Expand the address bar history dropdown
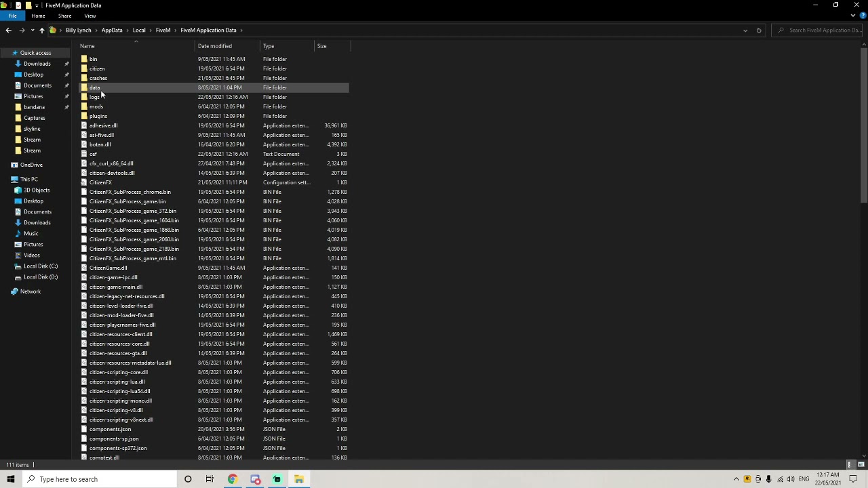The height and width of the screenshot is (488, 868). [x=745, y=30]
